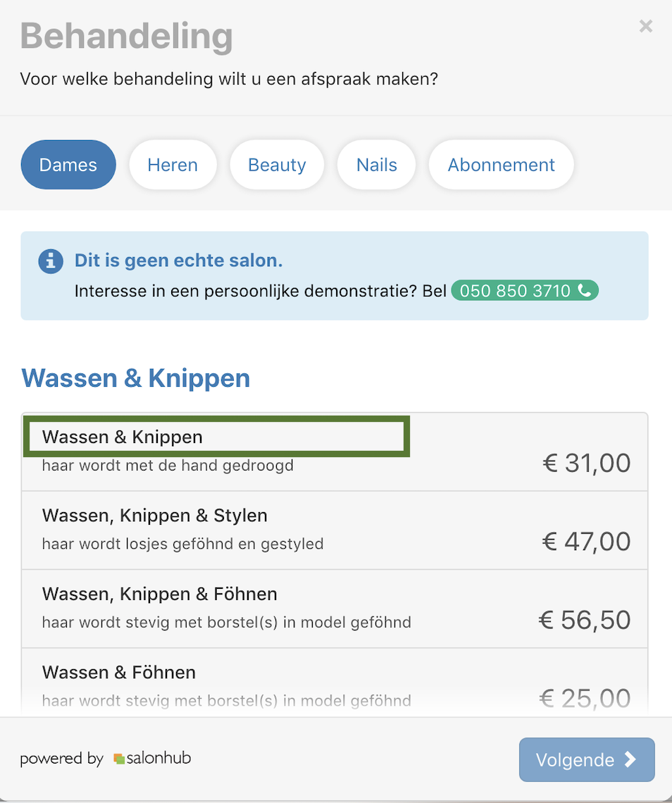Click the chevron arrow on Volgende button
Viewport: 672px width, 803px height.
click(630, 759)
